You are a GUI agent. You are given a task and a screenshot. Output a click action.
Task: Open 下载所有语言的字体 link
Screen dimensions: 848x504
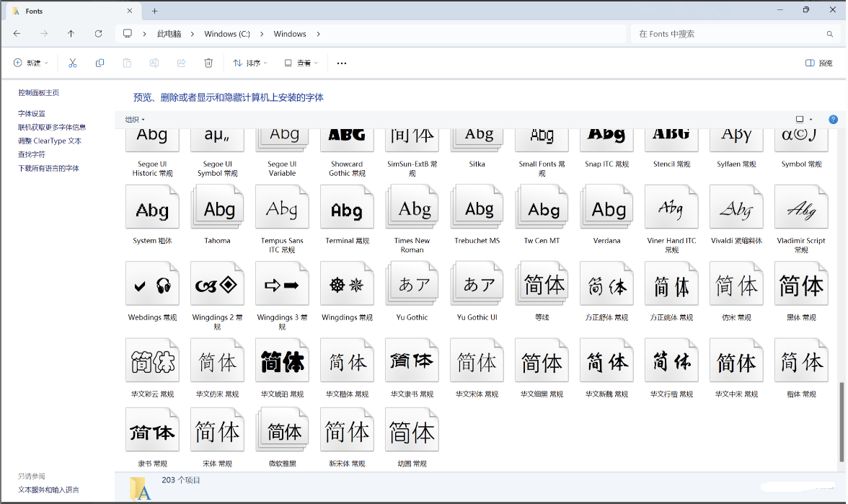click(x=48, y=168)
